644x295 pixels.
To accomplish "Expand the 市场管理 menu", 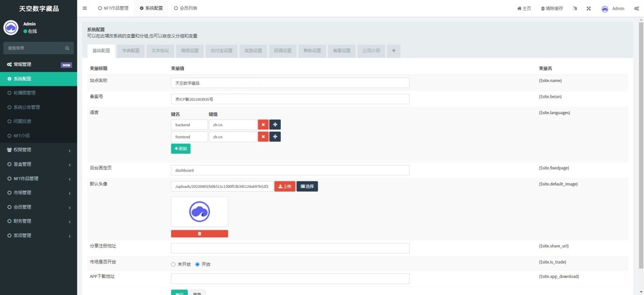I will point(38,192).
